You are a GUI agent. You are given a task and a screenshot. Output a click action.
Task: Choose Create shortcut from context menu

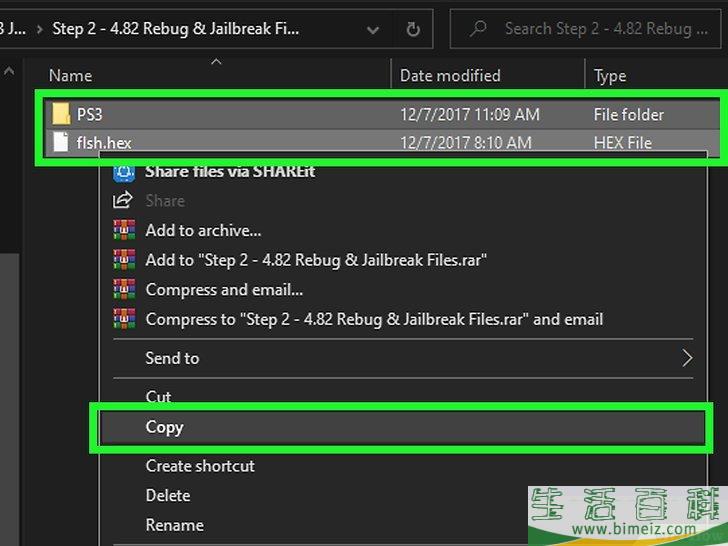point(200,466)
